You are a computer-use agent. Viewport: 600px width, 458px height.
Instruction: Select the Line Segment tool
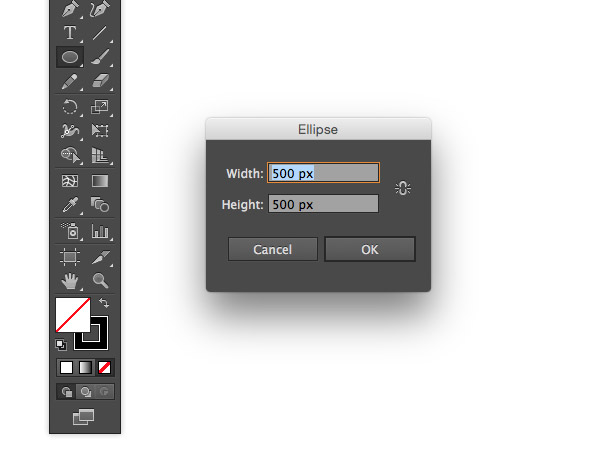[x=99, y=33]
